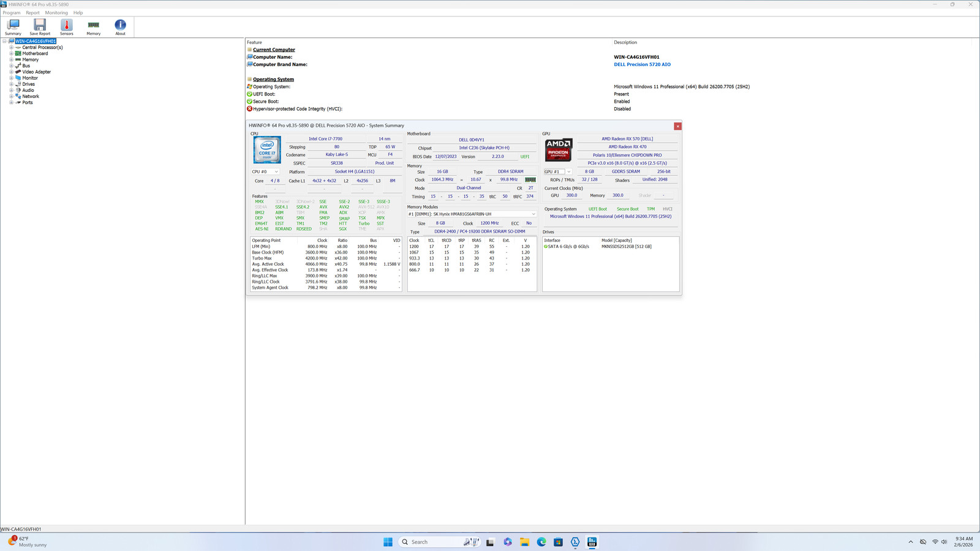Screen dimensions: 980x551
Task: Click the Feature column header
Action: (254, 42)
